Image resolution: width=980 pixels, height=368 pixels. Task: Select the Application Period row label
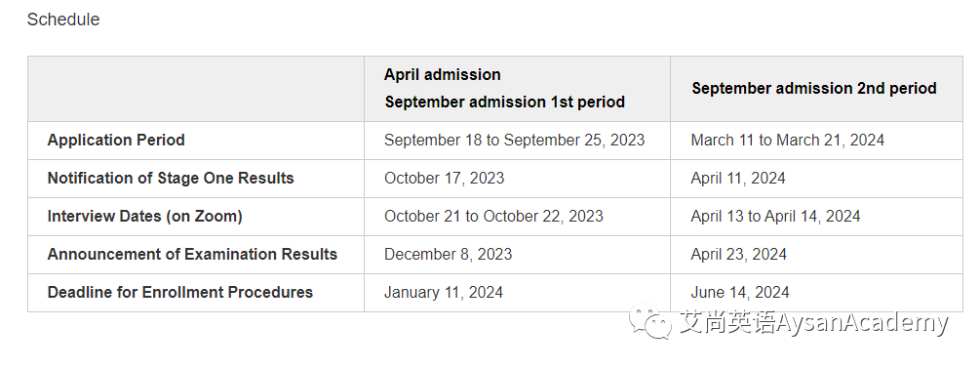point(116,140)
